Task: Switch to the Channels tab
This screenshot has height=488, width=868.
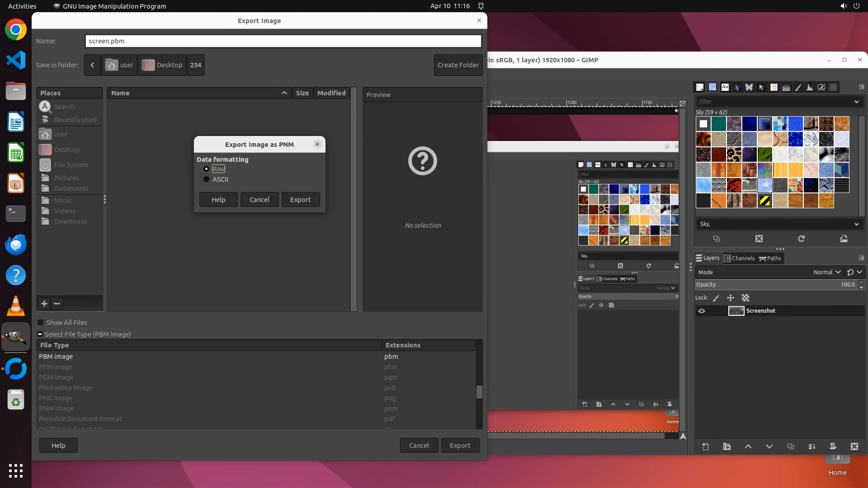Action: (x=739, y=258)
